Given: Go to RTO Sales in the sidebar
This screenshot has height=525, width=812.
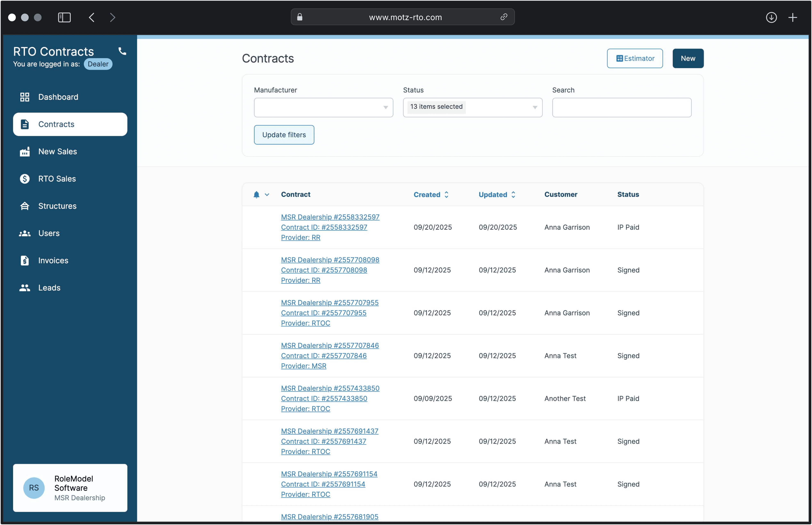Looking at the screenshot, I should tap(57, 179).
